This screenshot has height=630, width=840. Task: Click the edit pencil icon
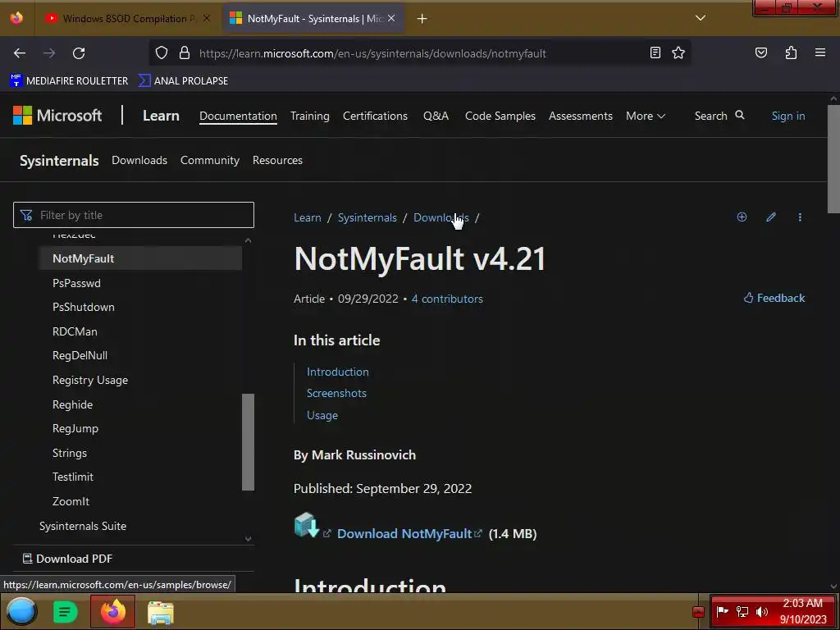point(771,217)
